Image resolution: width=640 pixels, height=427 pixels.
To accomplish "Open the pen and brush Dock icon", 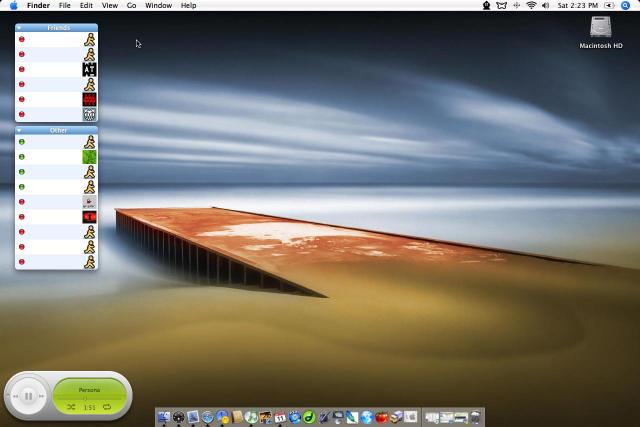I will (x=324, y=417).
